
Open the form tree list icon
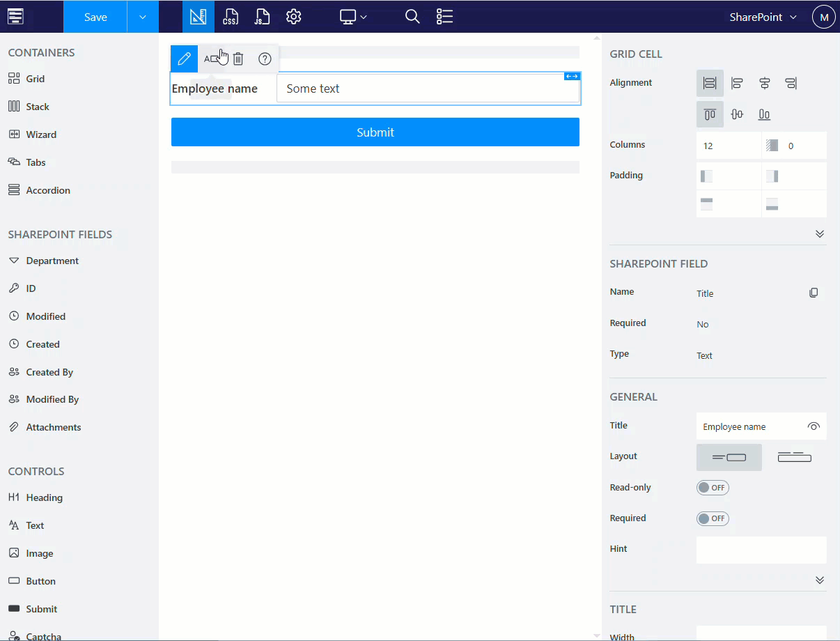pyautogui.click(x=444, y=17)
